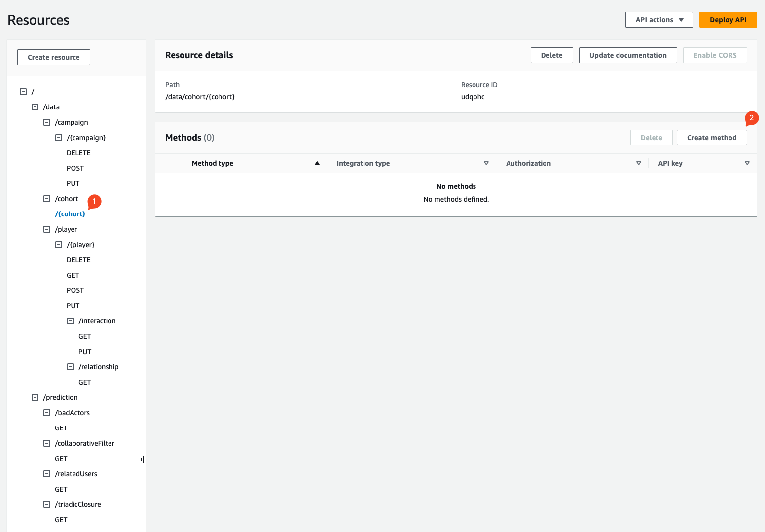Collapse the /{campaign} tree node

click(x=59, y=138)
